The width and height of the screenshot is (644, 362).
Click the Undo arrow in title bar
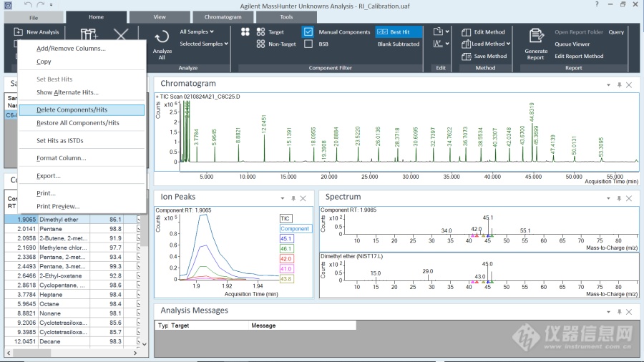click(27, 5)
